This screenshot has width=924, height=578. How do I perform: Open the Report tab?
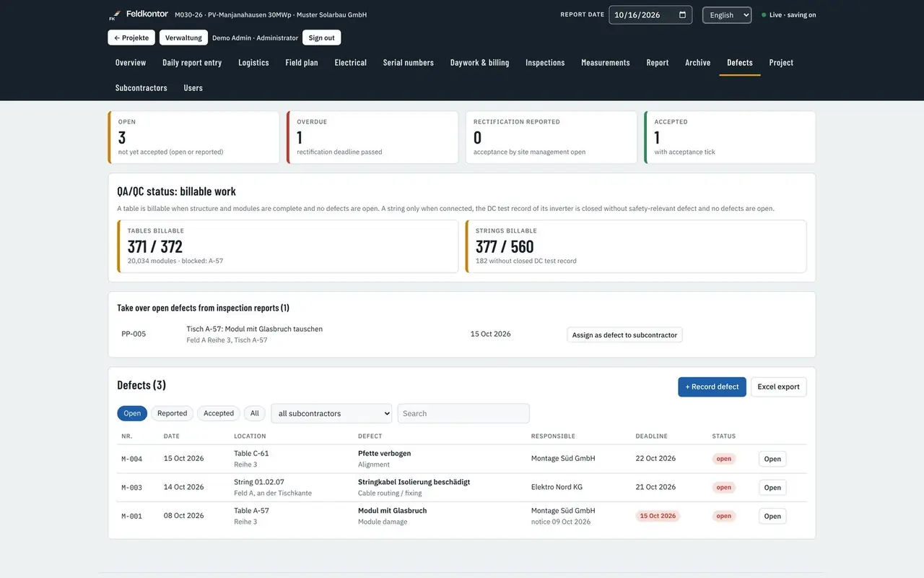[658, 63]
